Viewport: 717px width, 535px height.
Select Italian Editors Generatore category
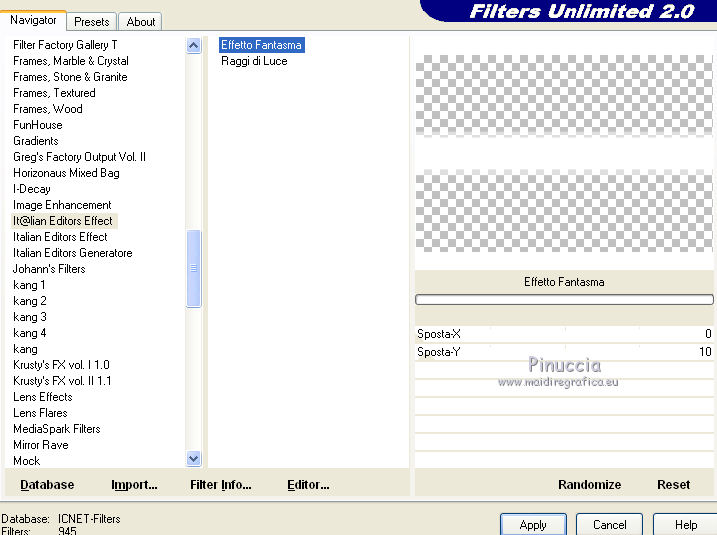(x=72, y=253)
